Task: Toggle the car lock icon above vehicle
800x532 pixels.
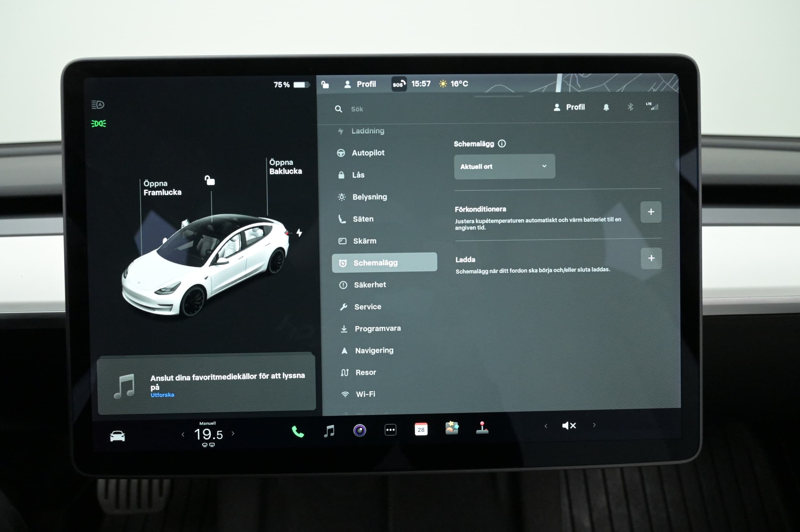Action: pos(210,180)
